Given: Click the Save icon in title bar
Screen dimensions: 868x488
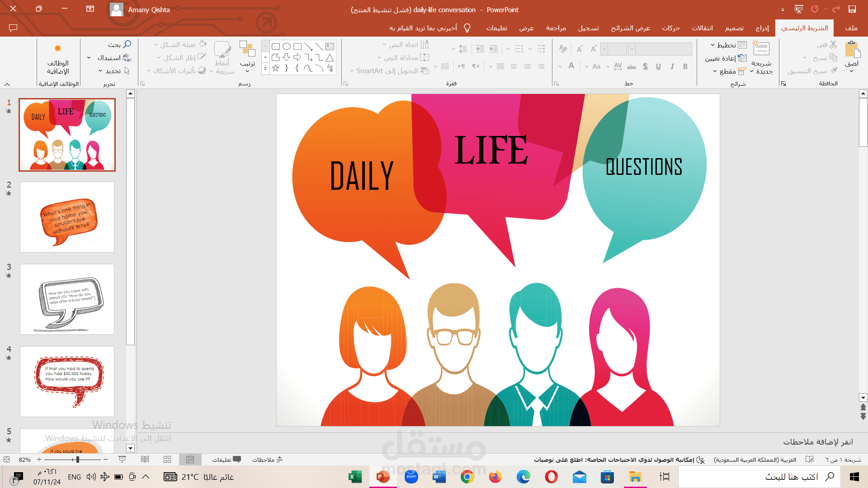Looking at the screenshot, I should click(x=852, y=9).
